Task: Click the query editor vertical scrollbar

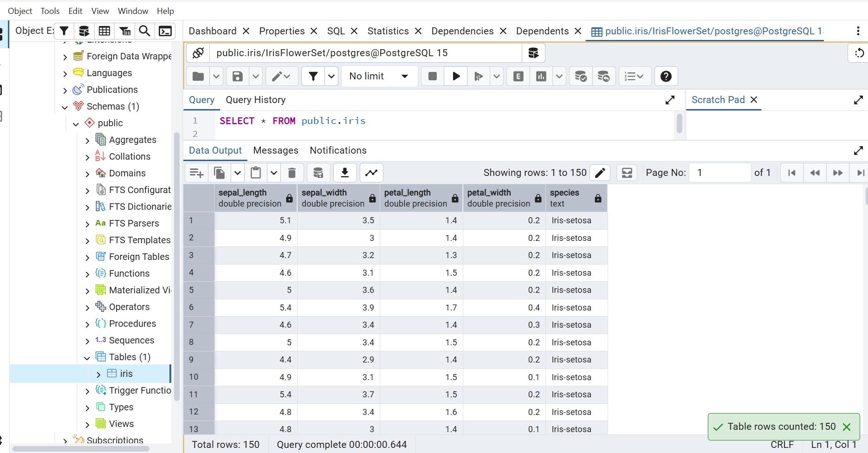Action: (x=680, y=124)
